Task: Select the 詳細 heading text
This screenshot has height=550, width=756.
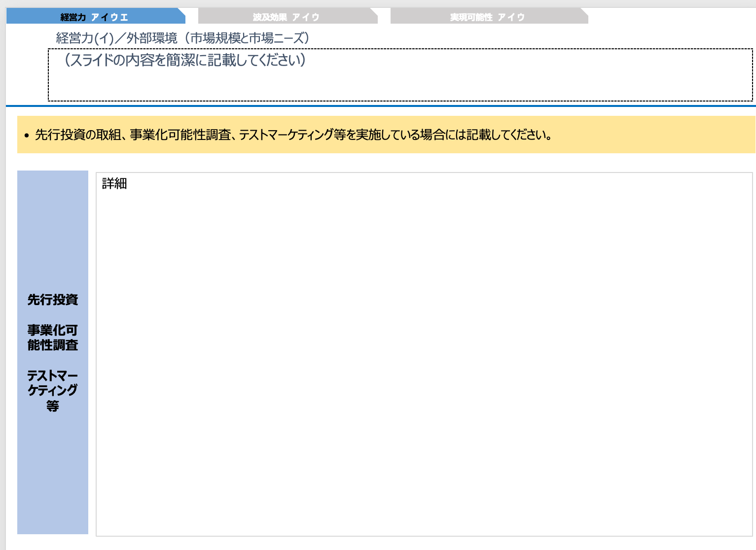Action: pyautogui.click(x=113, y=183)
